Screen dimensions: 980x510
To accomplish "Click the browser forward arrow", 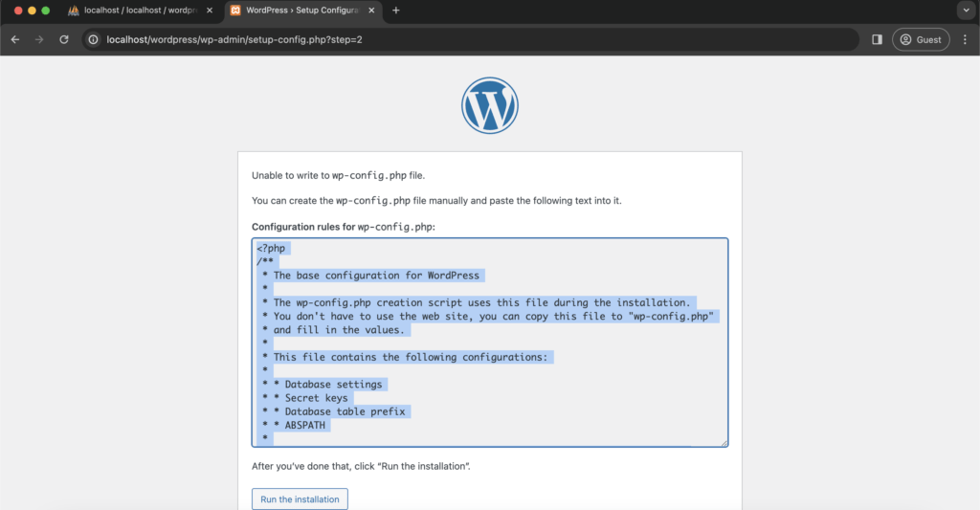I will (x=39, y=39).
